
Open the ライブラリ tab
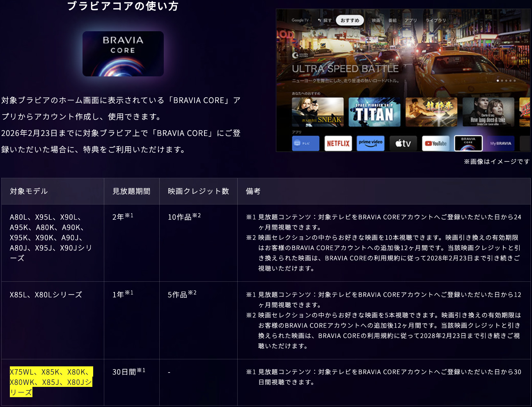click(436, 20)
